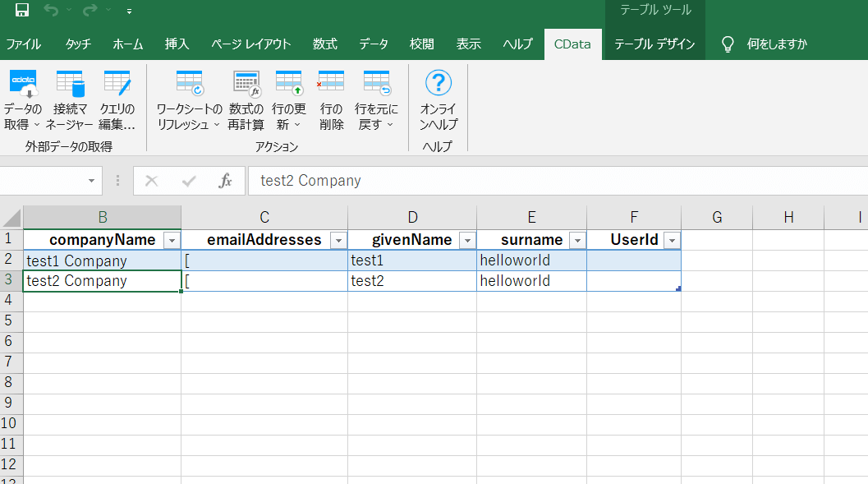Click the データの取得 (Get Data) icon
Viewport: 868px width, 484px height.
[x=23, y=85]
